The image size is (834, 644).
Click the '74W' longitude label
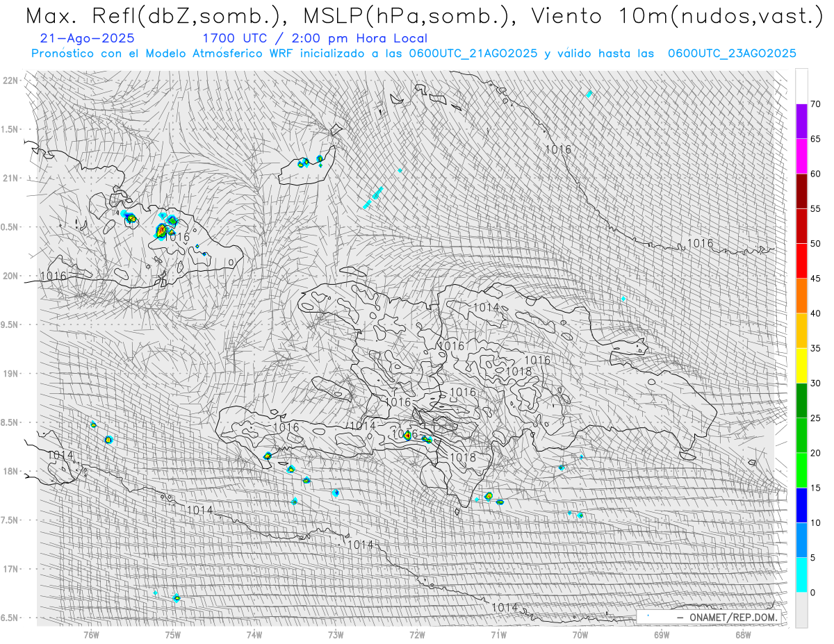coord(254,634)
